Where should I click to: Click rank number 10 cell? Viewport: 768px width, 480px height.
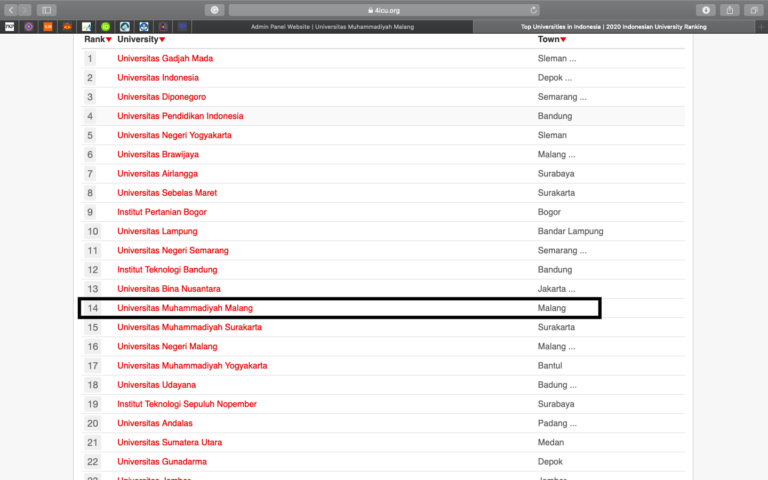[x=93, y=231]
